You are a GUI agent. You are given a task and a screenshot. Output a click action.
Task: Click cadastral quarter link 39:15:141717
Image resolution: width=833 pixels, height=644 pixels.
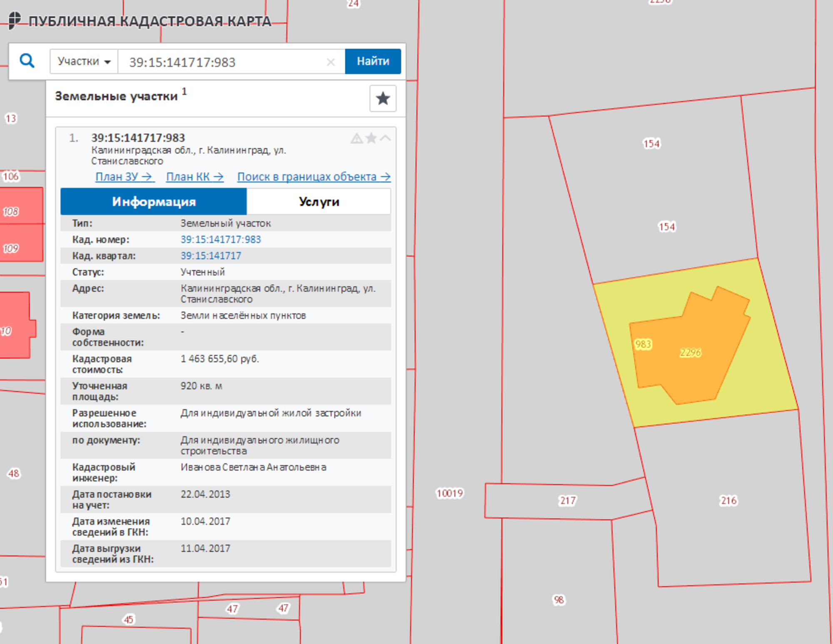(211, 256)
